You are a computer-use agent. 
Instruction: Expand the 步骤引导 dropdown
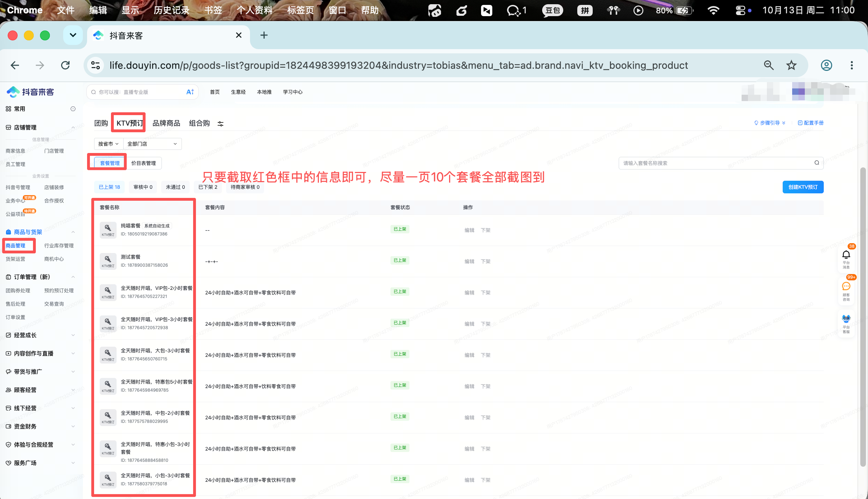(x=770, y=123)
